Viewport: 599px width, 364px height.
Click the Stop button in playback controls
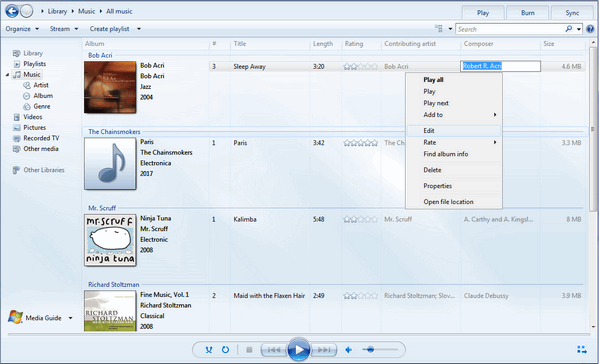[x=249, y=349]
